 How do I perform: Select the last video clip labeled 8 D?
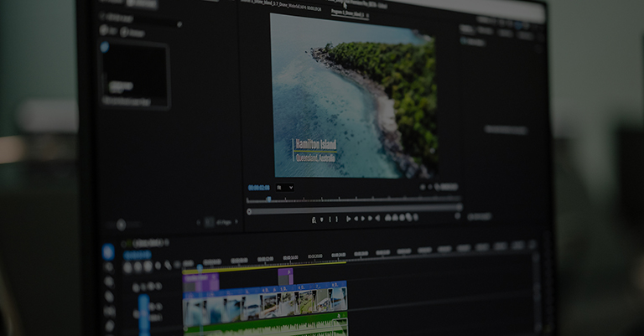coord(339,297)
